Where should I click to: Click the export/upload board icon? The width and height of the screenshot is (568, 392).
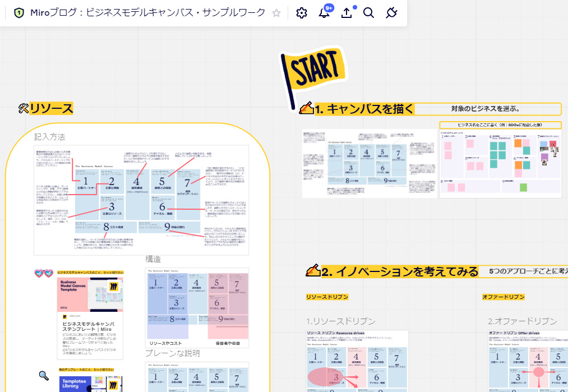[347, 13]
